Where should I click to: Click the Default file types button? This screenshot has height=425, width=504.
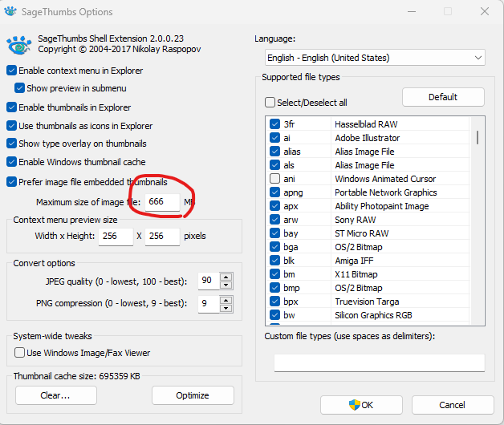pyautogui.click(x=443, y=97)
